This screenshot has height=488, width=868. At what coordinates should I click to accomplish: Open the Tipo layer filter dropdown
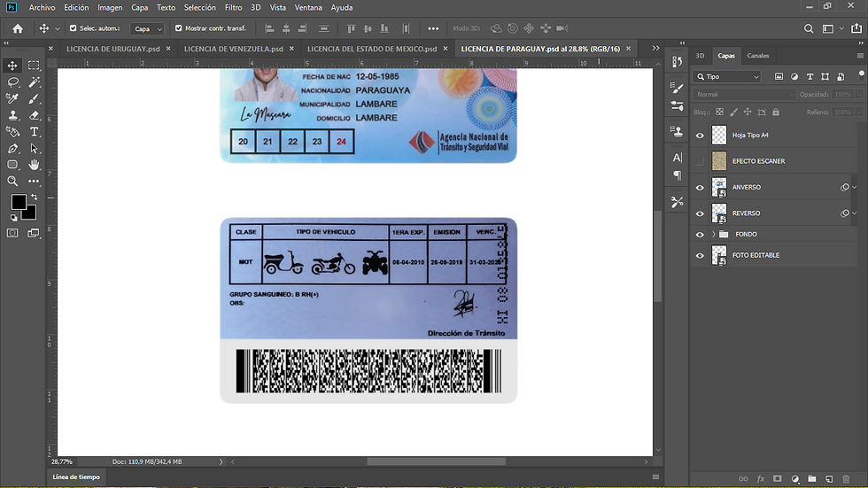[727, 77]
